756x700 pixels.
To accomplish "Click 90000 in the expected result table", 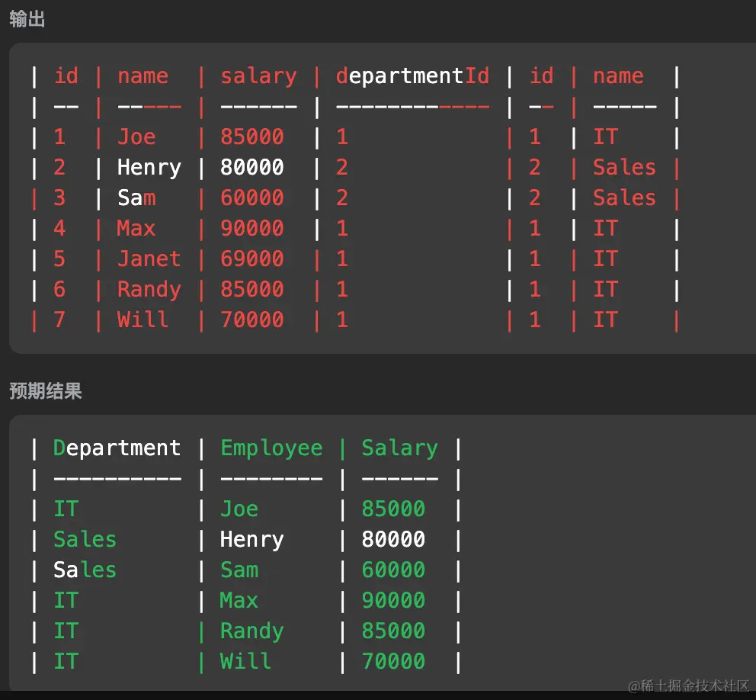I will point(393,601).
